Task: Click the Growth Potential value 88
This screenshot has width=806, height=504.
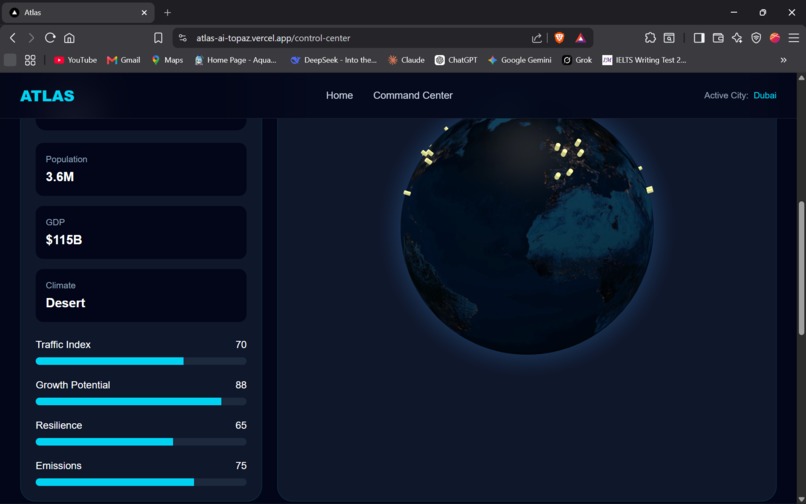Action: 241,385
